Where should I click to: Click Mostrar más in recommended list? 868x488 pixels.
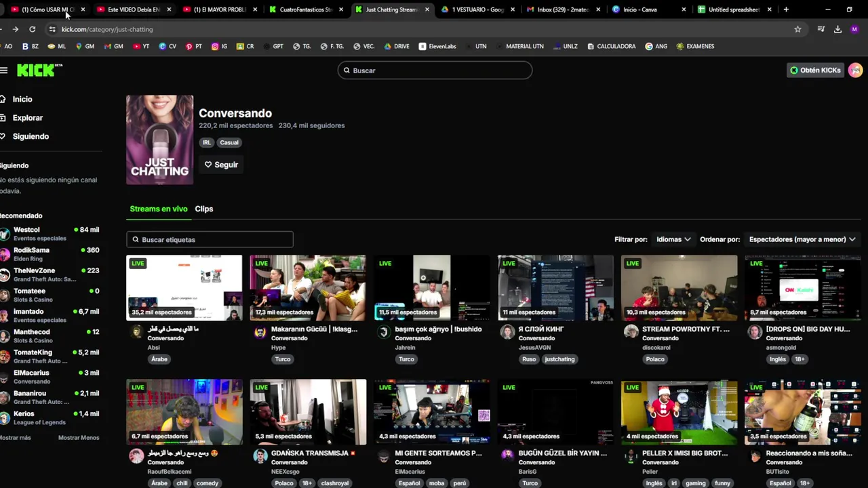click(16, 438)
